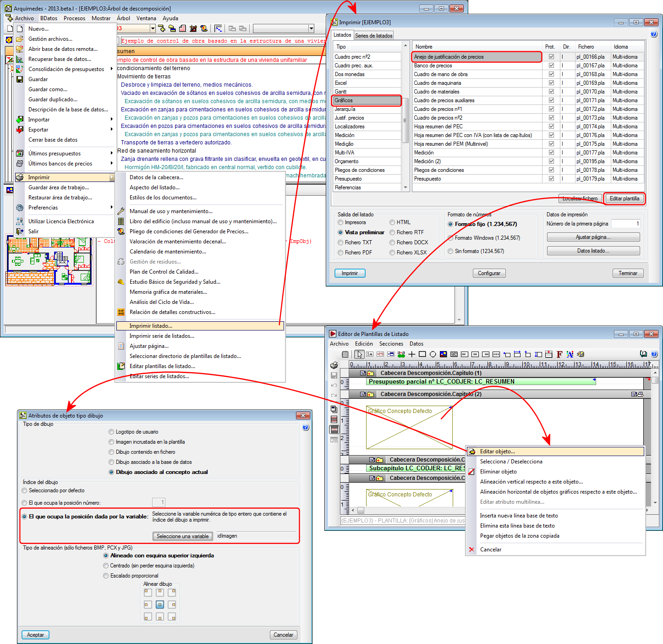Open the Secciones menu in template editor
Image resolution: width=663 pixels, height=644 pixels.
click(x=391, y=344)
